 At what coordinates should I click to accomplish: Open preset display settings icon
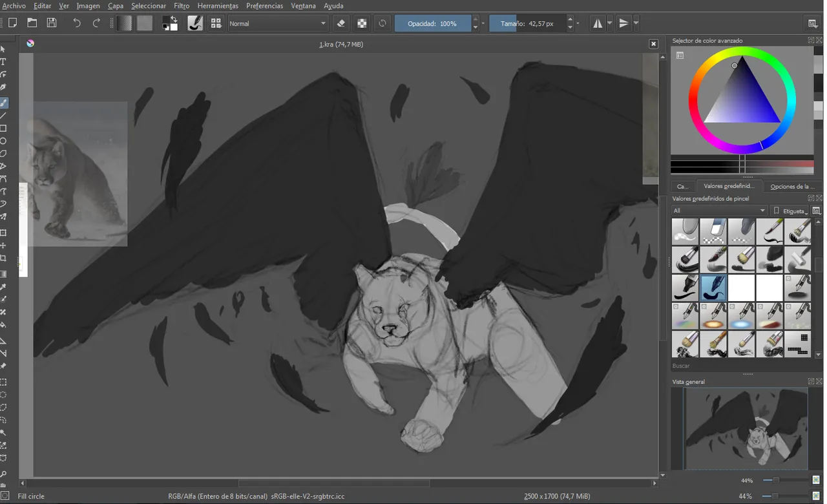[x=816, y=211]
